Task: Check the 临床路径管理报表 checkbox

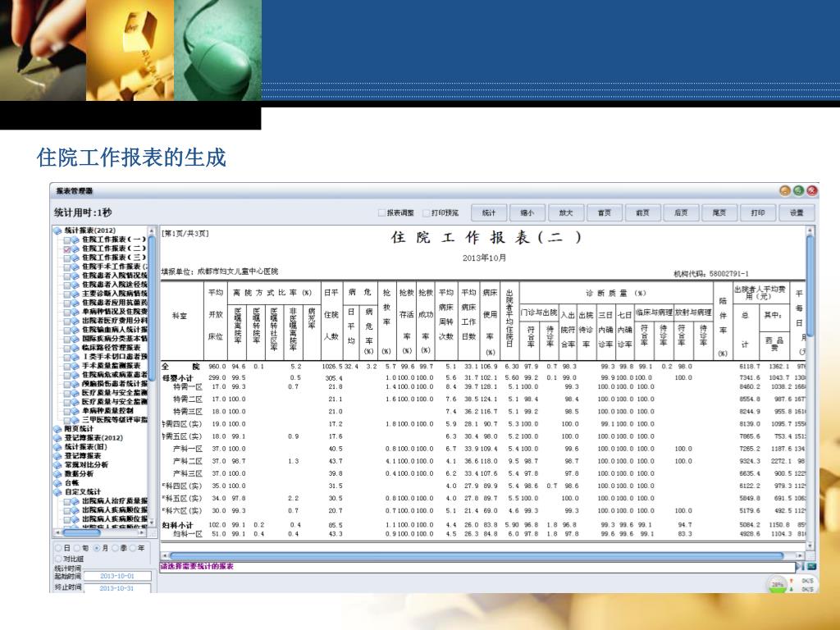Action: [67, 348]
